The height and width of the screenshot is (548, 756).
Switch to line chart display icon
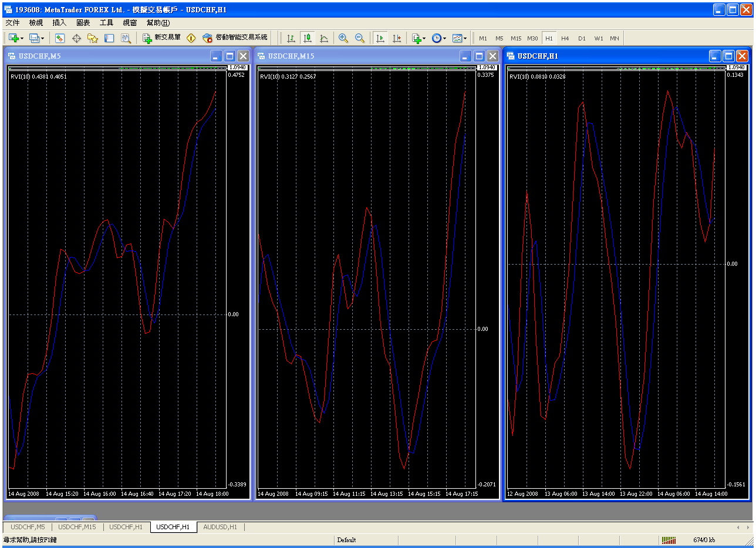click(324, 38)
